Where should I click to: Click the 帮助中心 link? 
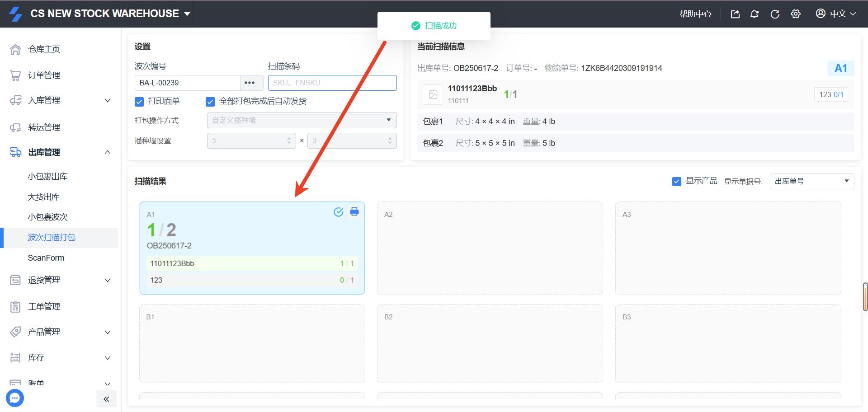pos(695,14)
